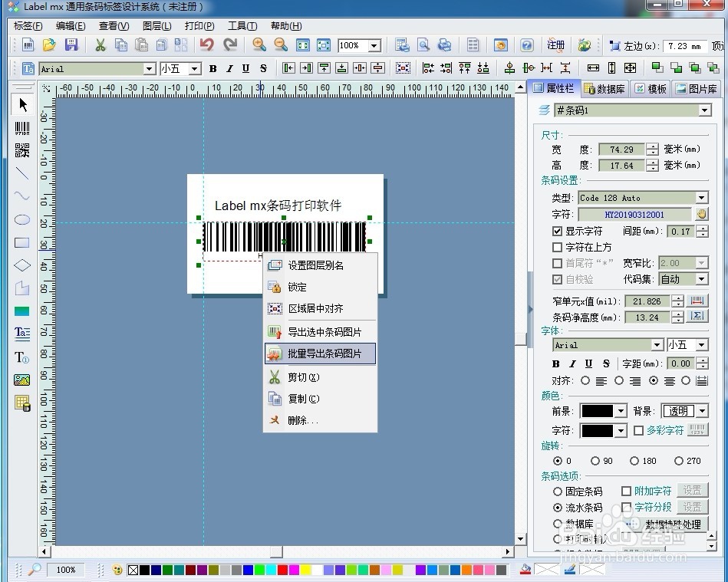Select the straight line tool
This screenshot has height=582, width=728.
pos(21,173)
